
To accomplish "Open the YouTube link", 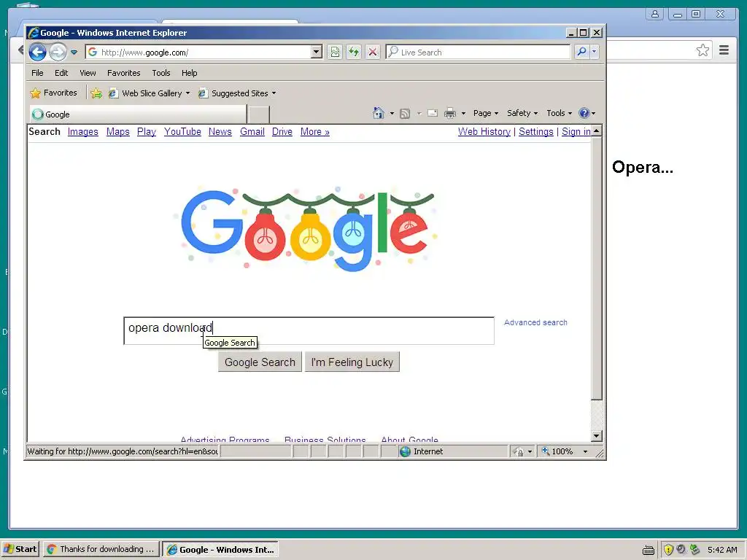I will [x=182, y=132].
